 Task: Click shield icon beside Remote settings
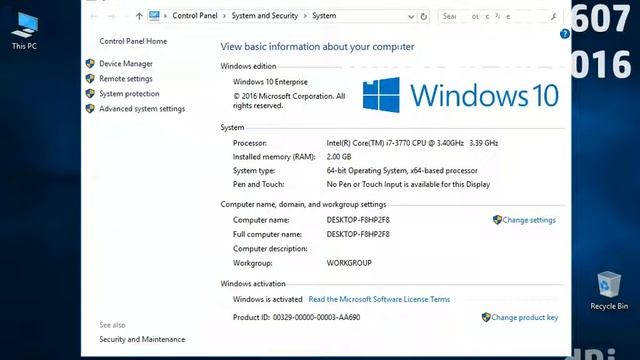coord(90,78)
